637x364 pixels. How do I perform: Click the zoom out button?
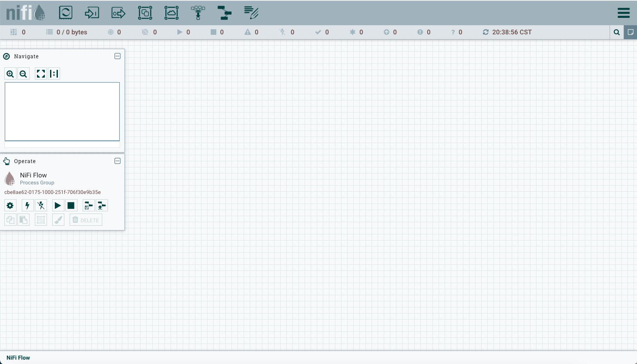point(23,74)
